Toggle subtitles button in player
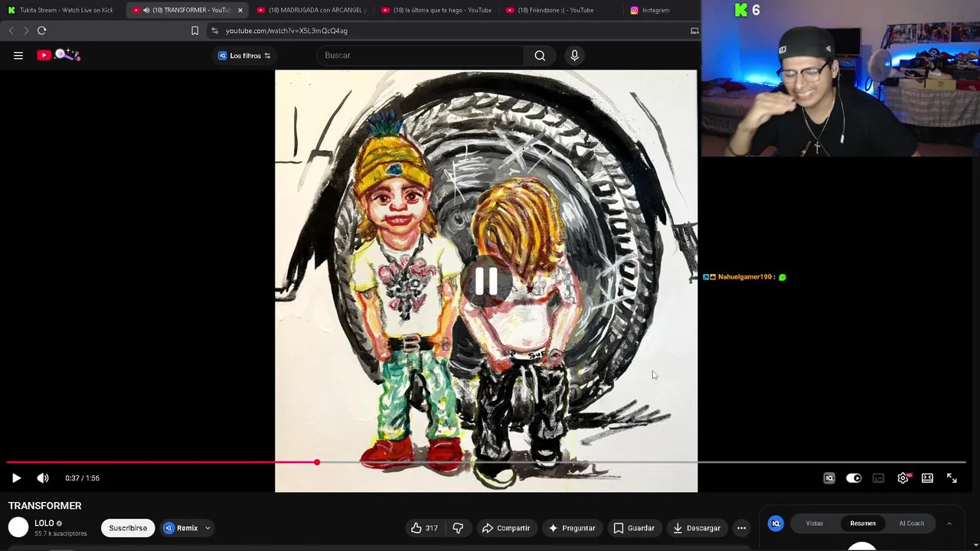980x551 pixels. click(x=878, y=478)
